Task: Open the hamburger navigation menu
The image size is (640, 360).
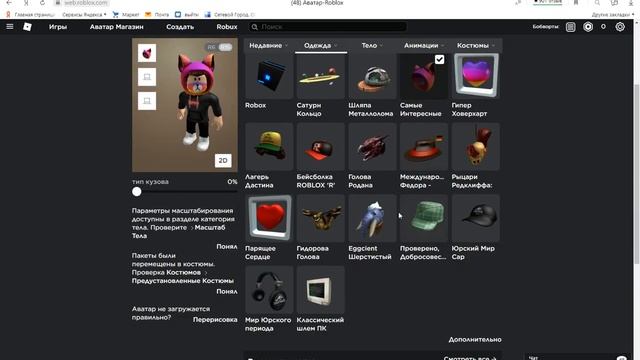Action: 10,27
